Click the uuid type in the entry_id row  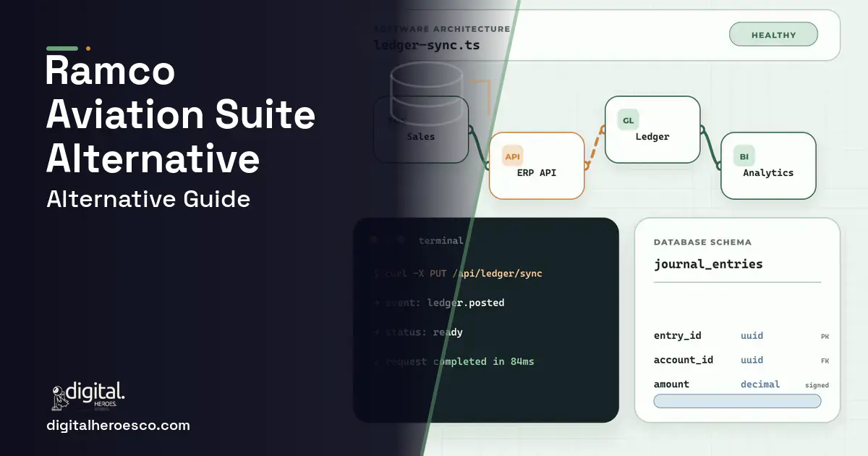(752, 336)
